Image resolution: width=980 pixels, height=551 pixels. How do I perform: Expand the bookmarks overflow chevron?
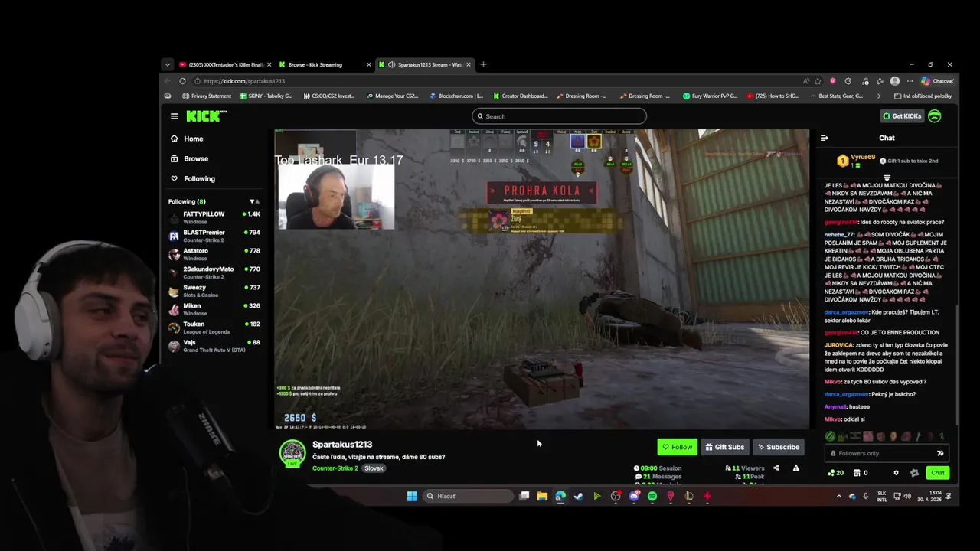coord(878,96)
